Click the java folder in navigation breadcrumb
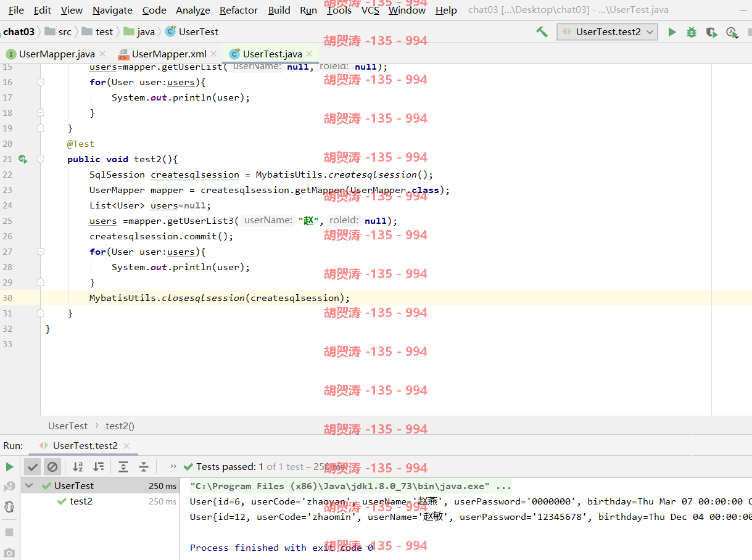Viewport: 752px width, 560px height. 139,31
